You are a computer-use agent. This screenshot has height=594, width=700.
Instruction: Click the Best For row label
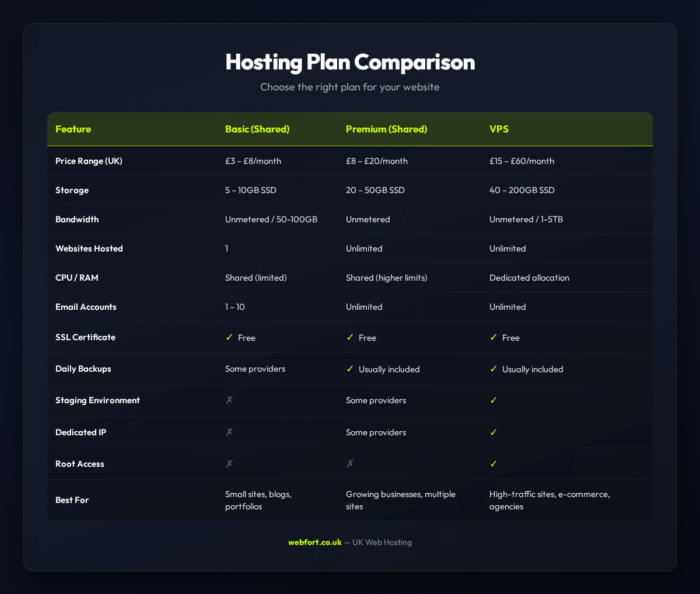pos(72,500)
